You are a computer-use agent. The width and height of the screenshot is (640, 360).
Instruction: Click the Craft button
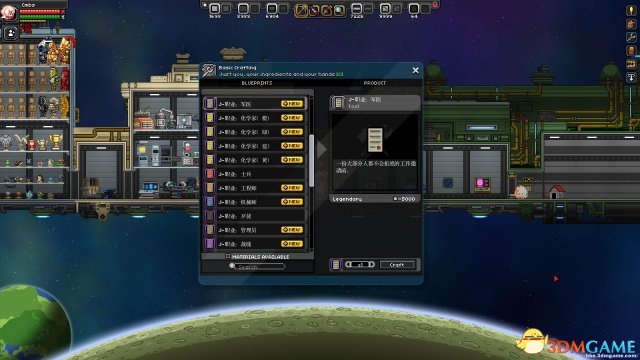(397, 264)
